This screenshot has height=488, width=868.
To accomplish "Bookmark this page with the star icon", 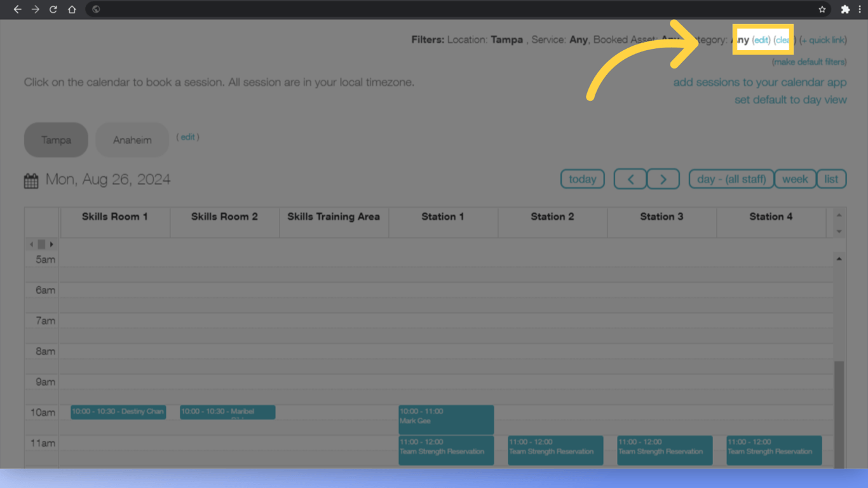I will click(x=822, y=9).
